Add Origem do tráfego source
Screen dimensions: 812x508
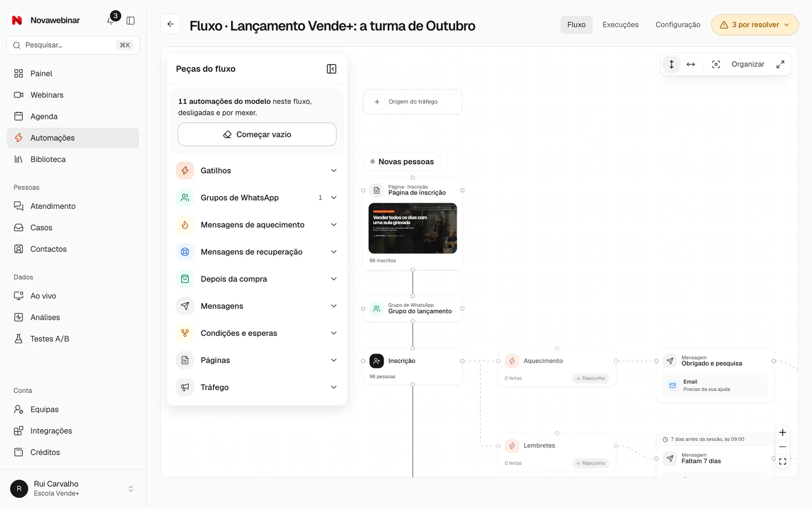pyautogui.click(x=413, y=102)
